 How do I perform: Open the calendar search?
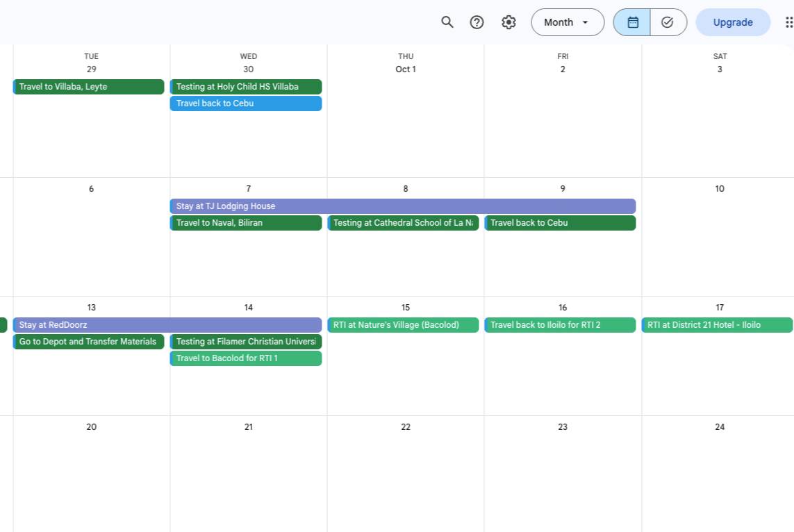pos(447,22)
